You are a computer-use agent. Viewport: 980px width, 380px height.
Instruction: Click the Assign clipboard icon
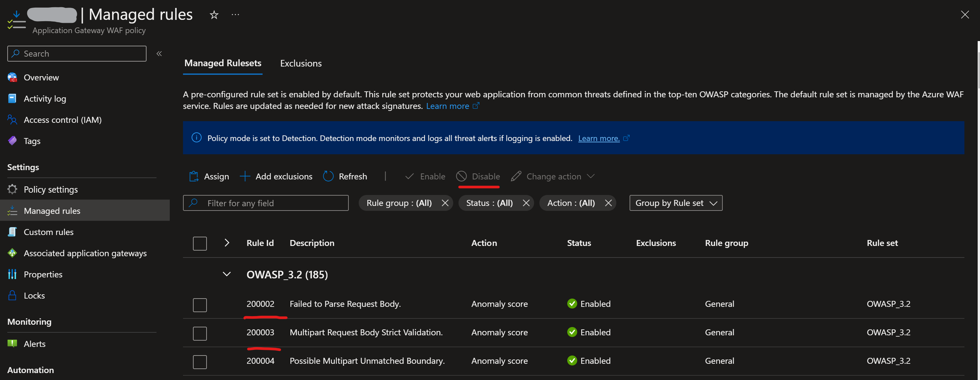pyautogui.click(x=194, y=176)
